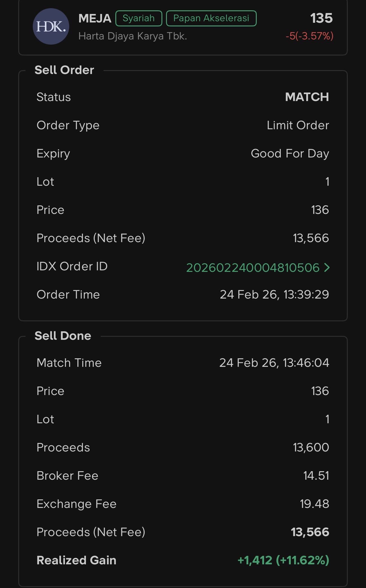Tap the last price 135
This screenshot has height=588, width=366.
(x=321, y=18)
